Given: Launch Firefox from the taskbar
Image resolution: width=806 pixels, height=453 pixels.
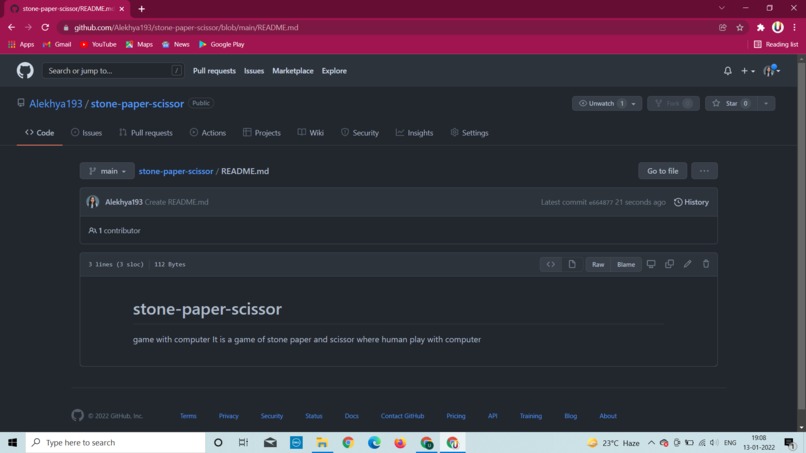Looking at the screenshot, I should click(x=400, y=442).
